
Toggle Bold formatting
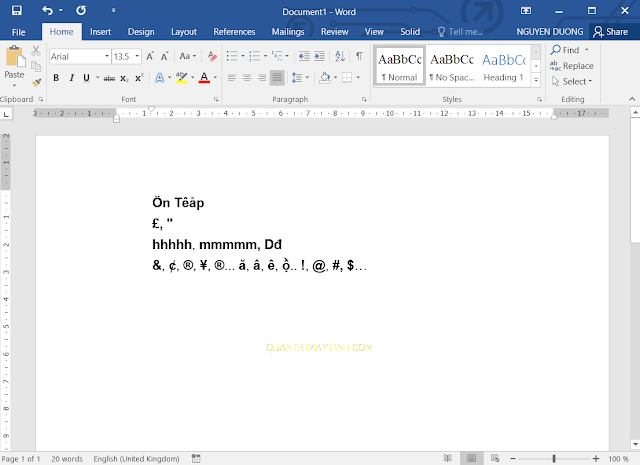(x=56, y=78)
